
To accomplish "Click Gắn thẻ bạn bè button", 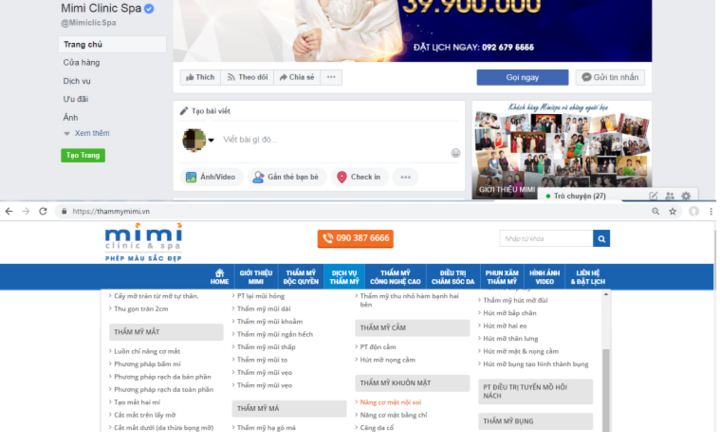I will 287,177.
